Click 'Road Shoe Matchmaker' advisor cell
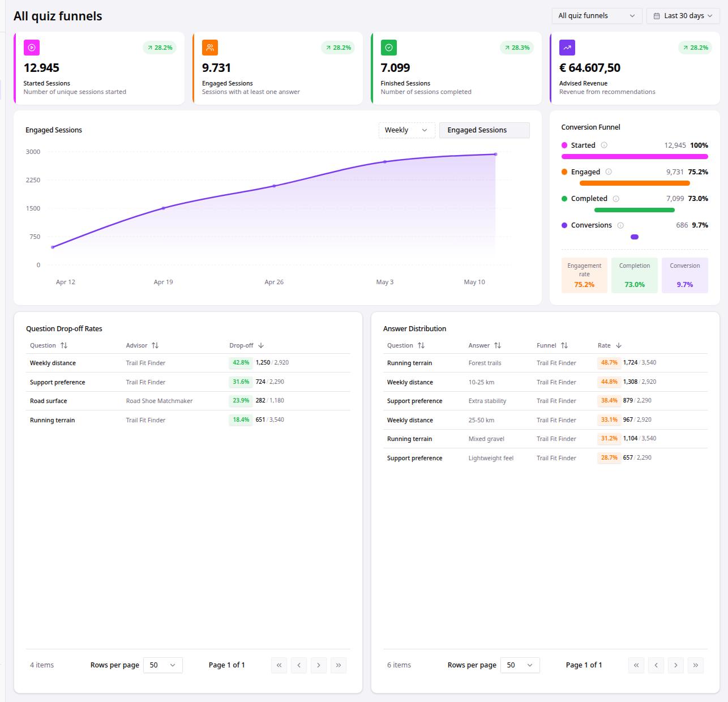728x702 pixels. tap(159, 401)
